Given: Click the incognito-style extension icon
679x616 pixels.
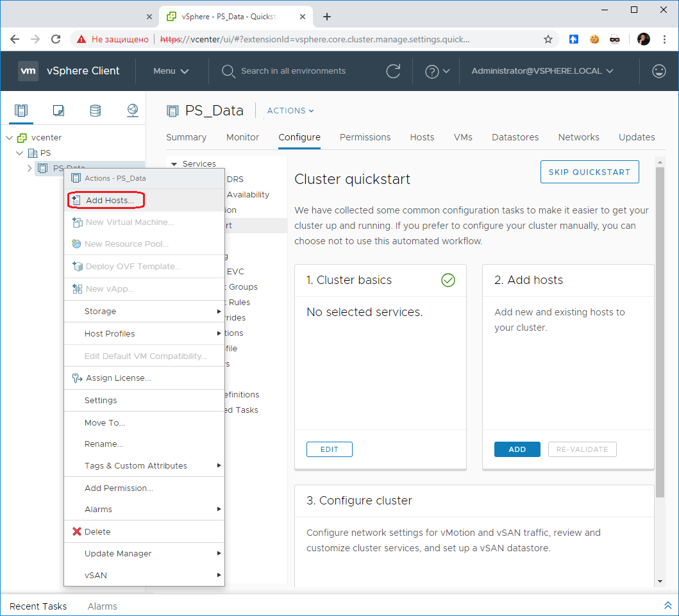Looking at the screenshot, I should (x=614, y=39).
